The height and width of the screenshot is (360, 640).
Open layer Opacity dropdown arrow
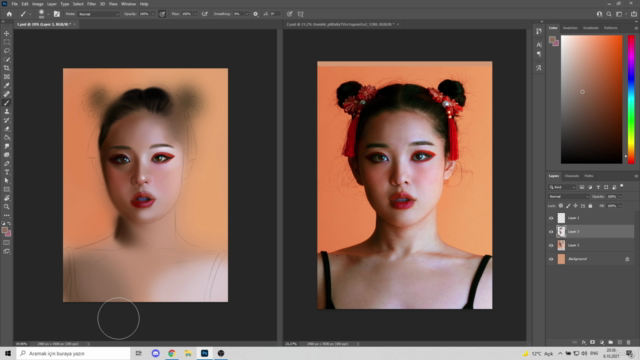click(620, 196)
